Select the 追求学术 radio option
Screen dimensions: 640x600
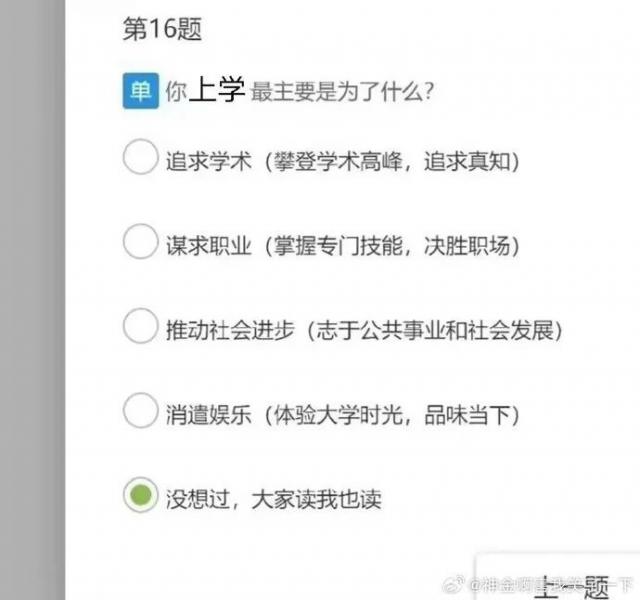click(x=140, y=157)
